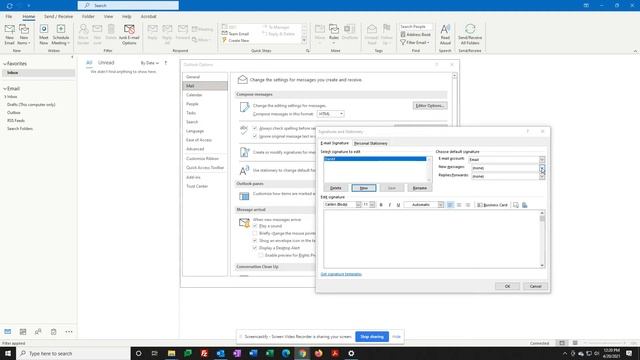Click the Schedule Meeting ribbon icon
Image resolution: width=640 pixels, height=360 pixels.
61,34
